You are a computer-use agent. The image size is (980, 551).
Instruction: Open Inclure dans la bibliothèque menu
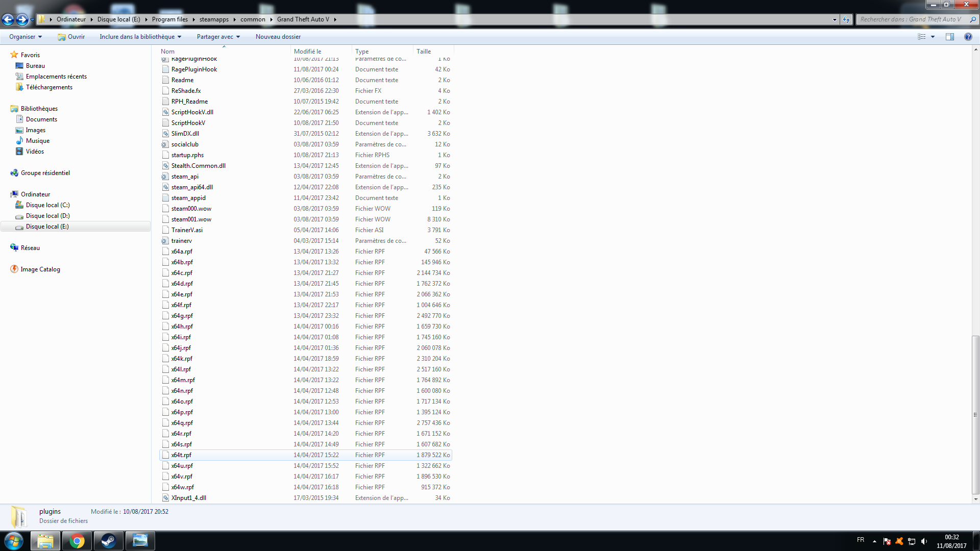tap(140, 37)
